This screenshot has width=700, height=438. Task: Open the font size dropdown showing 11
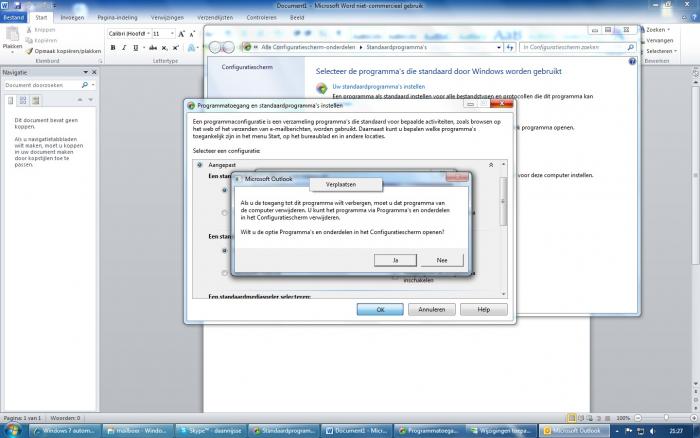(x=172, y=34)
